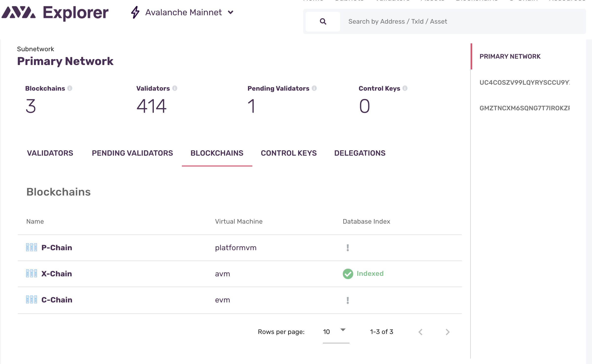Focus the Search by Address / TxId / Asset field
Viewport: 592px width, 364px height.
(x=463, y=21)
